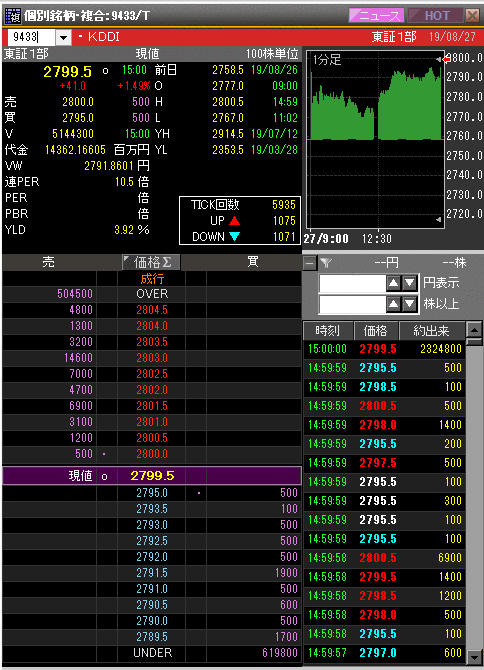
Task: Collapse the filter panel with minus button
Action: click(x=310, y=263)
